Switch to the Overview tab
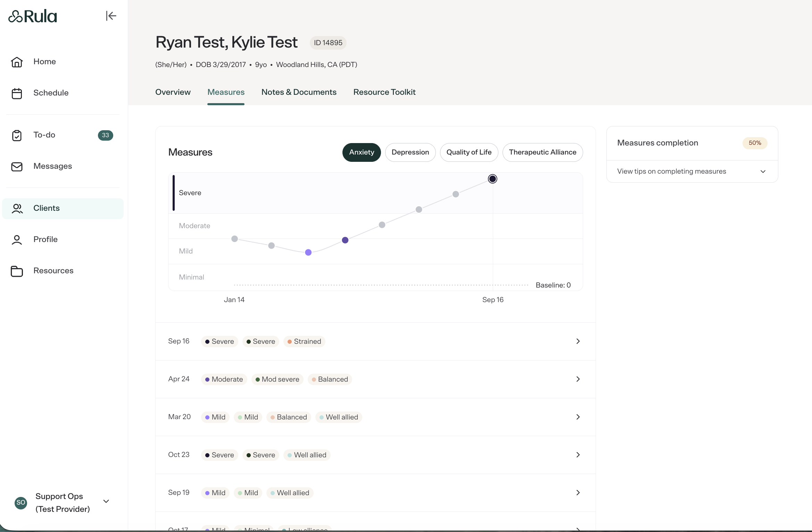Image resolution: width=812 pixels, height=532 pixels. tap(173, 92)
